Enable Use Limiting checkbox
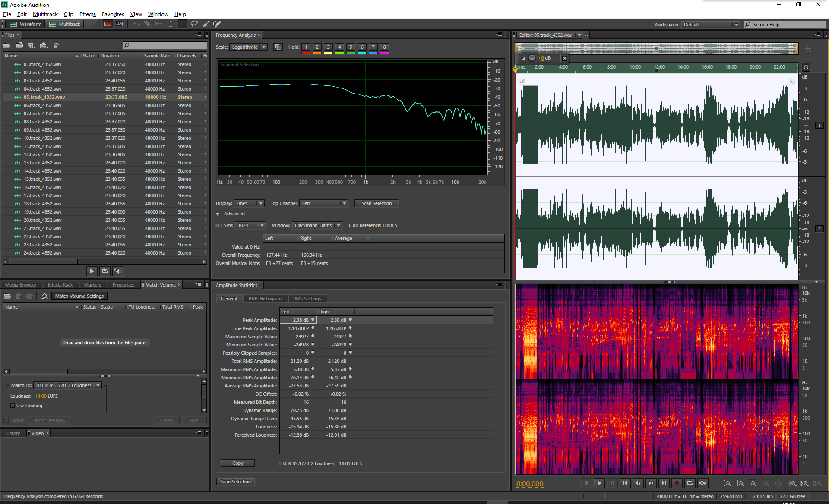829x504 pixels. (x=13, y=406)
